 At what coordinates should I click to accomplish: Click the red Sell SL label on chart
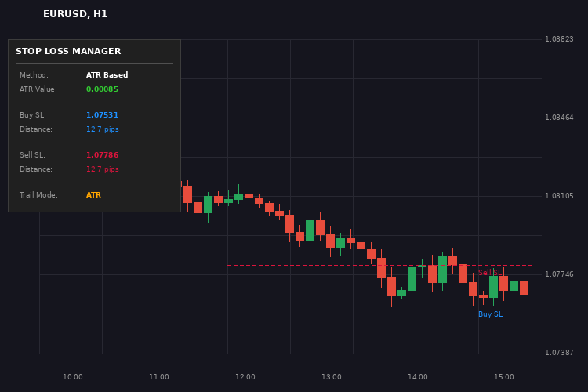(x=490, y=273)
